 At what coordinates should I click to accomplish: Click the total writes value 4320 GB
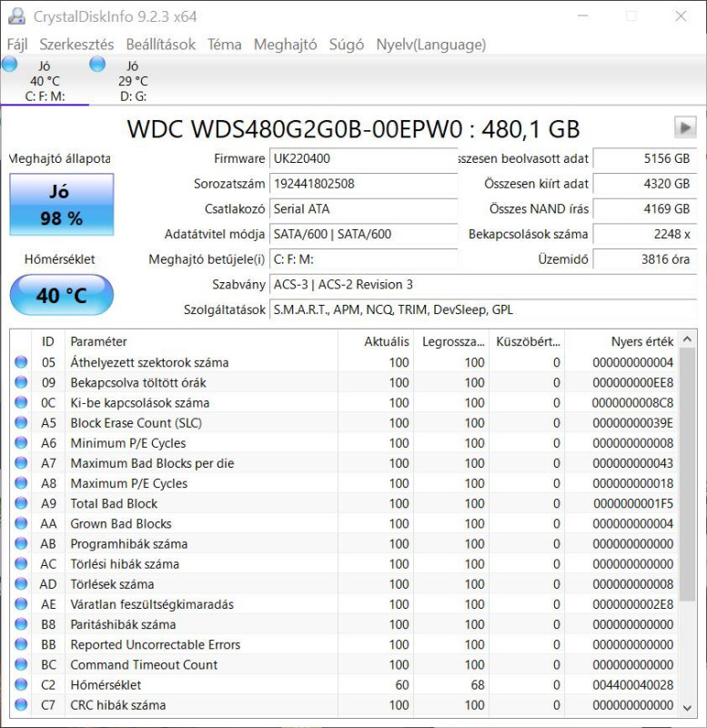pos(645,184)
